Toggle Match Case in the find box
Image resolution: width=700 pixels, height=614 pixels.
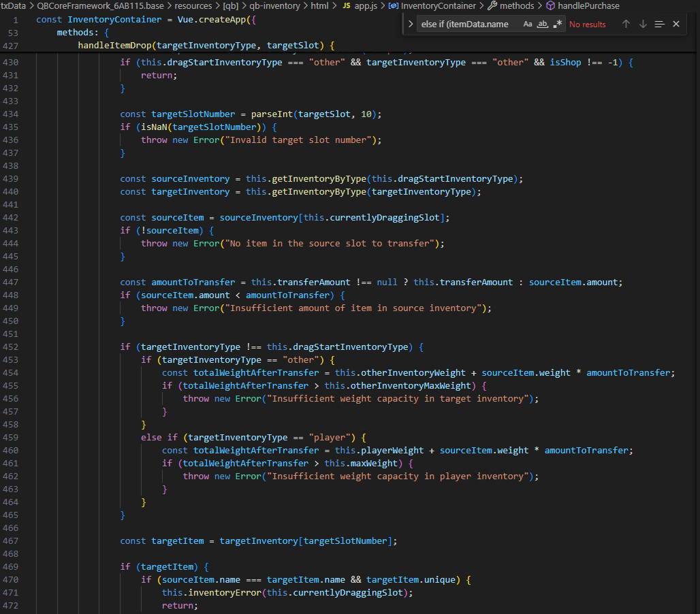528,24
